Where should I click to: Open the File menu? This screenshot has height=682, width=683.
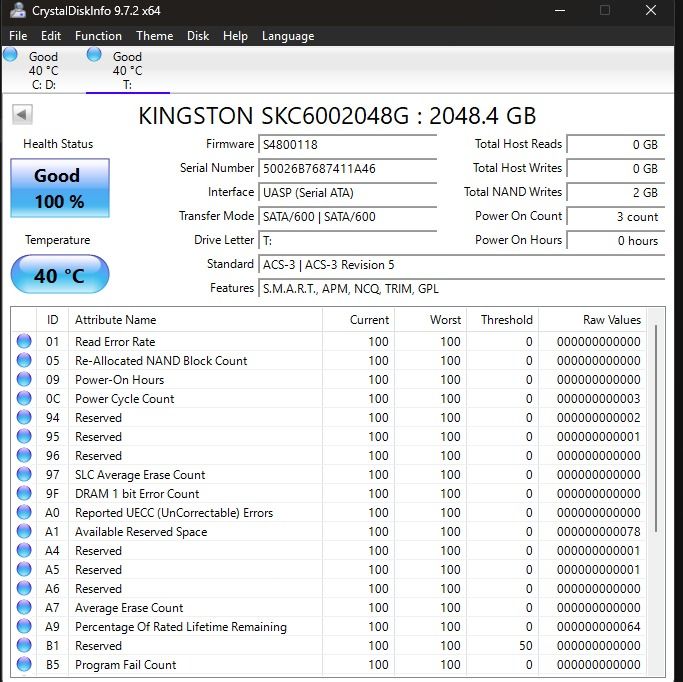[x=18, y=36]
